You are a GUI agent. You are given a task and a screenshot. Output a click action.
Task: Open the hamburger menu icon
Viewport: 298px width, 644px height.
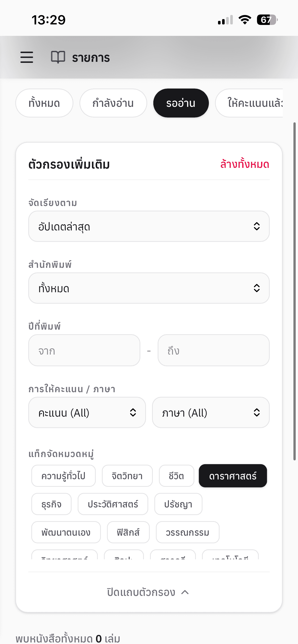pyautogui.click(x=27, y=57)
